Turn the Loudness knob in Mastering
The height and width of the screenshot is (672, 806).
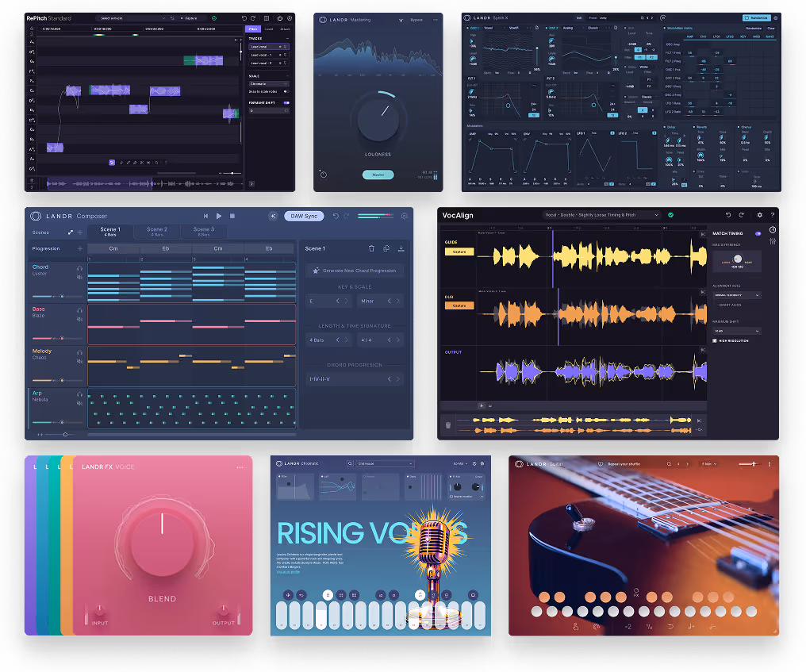(378, 121)
